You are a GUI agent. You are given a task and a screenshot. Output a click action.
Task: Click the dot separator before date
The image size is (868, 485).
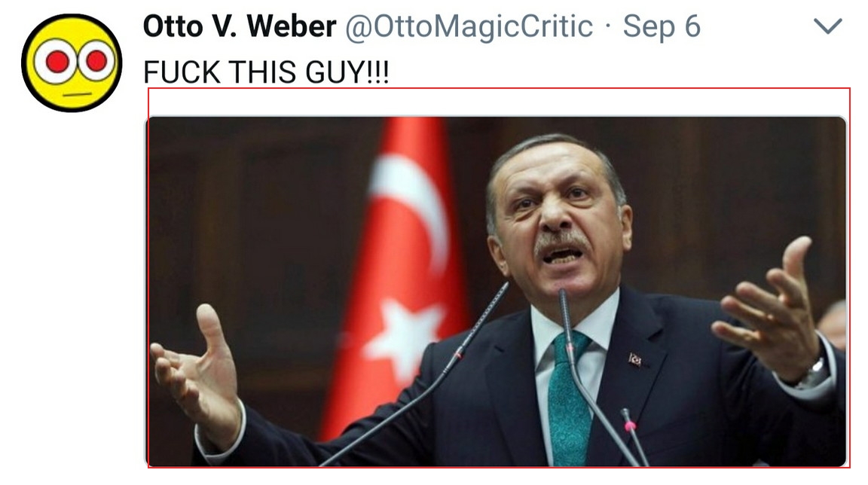point(608,26)
